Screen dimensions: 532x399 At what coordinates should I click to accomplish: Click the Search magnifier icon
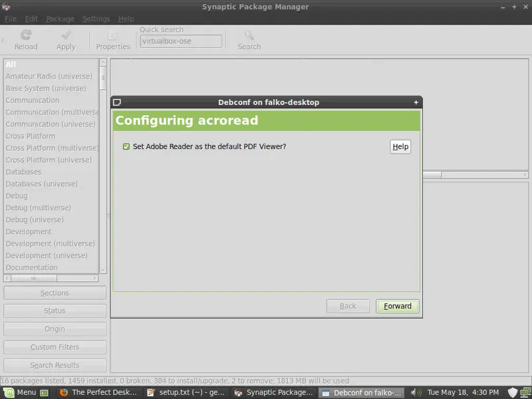249,35
